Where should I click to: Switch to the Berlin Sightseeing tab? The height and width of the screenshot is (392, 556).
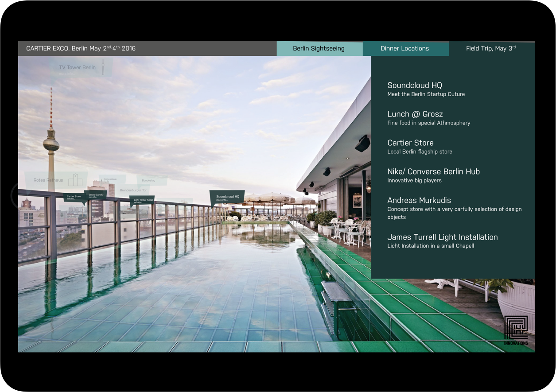pos(319,48)
